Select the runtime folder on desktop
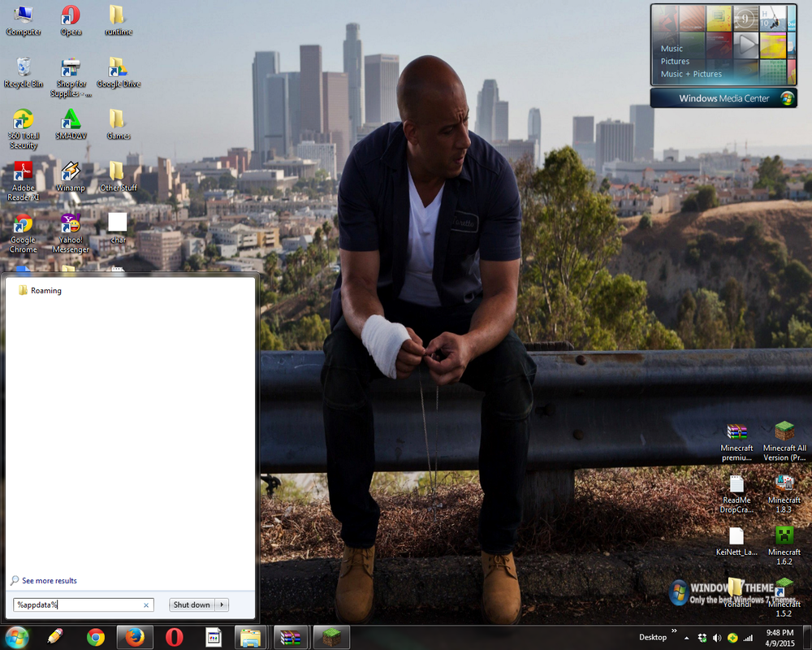 click(x=118, y=21)
